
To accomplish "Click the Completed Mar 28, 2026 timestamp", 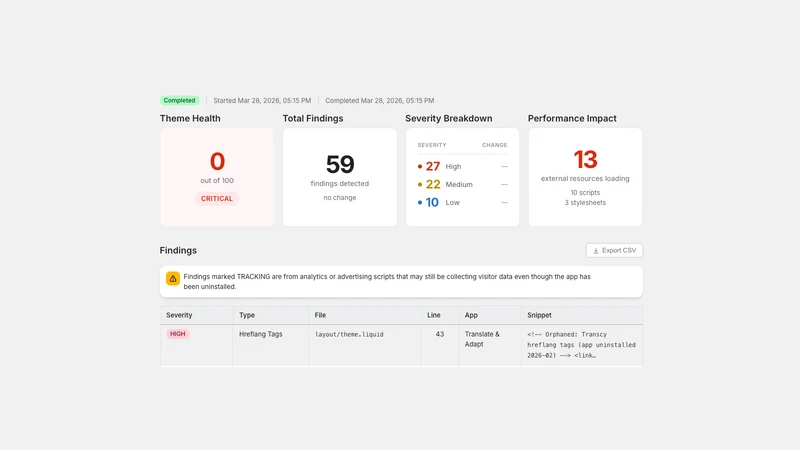I will point(380,101).
